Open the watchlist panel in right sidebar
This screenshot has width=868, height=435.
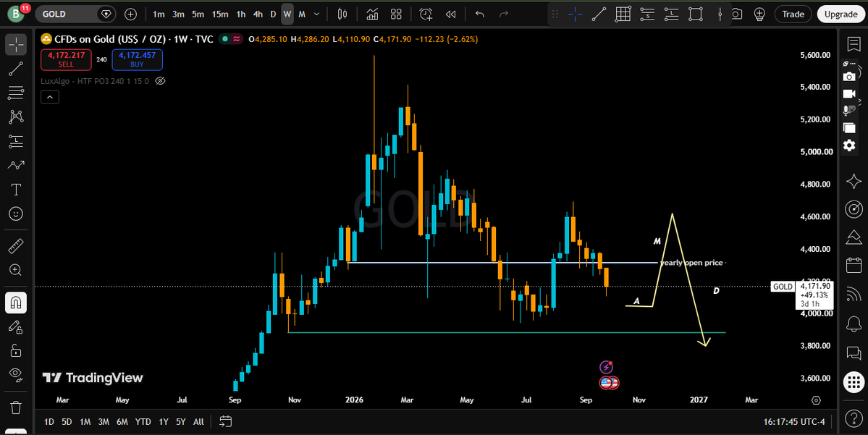(854, 45)
